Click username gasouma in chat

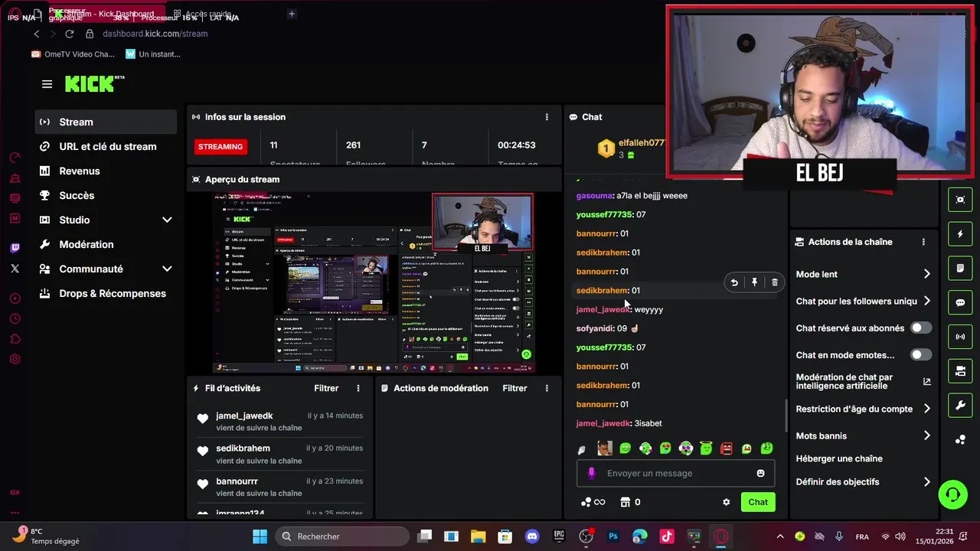pyautogui.click(x=594, y=195)
